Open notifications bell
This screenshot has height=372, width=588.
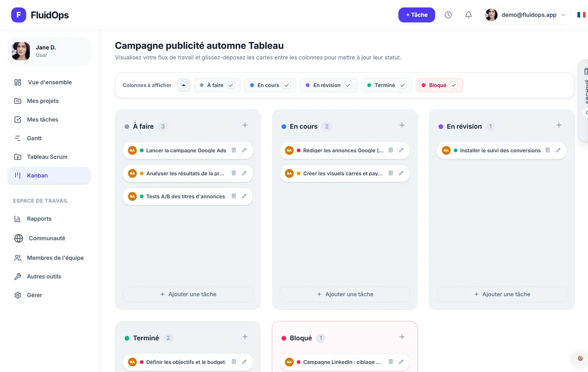point(469,15)
